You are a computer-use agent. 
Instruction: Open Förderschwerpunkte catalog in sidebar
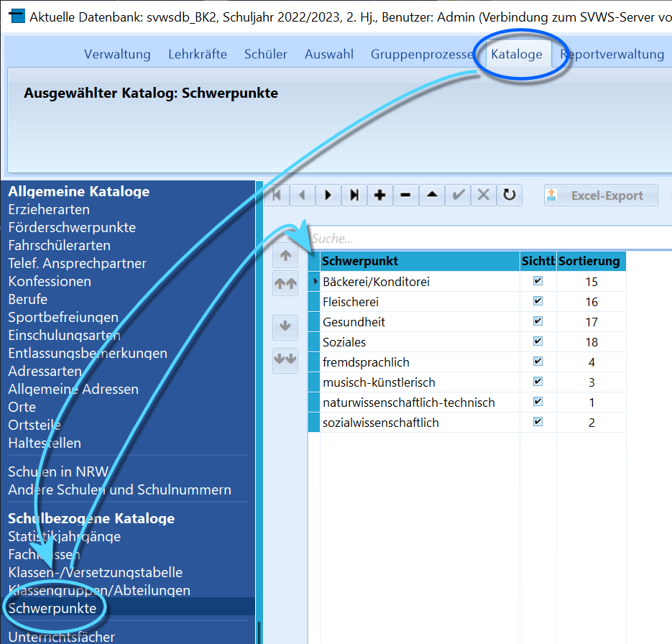[x=72, y=228]
